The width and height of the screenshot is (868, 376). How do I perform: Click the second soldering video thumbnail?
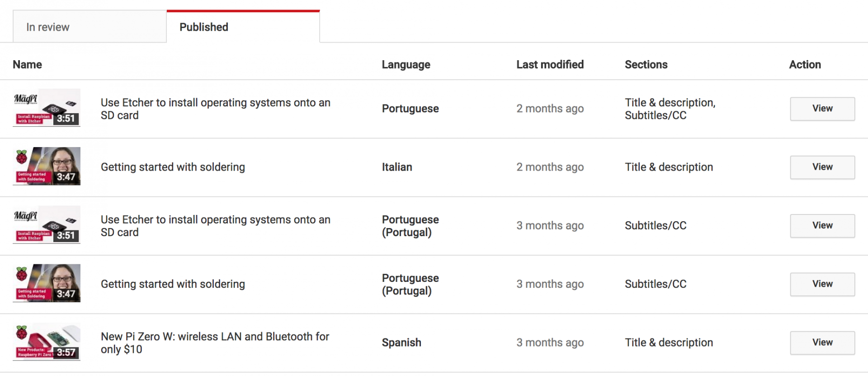pyautogui.click(x=46, y=283)
